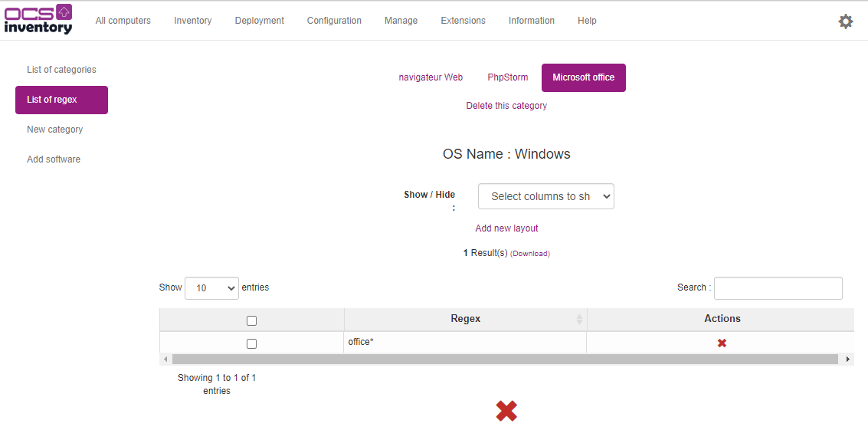Expand the Select columns to show dropdown
The width and height of the screenshot is (868, 427).
point(545,196)
